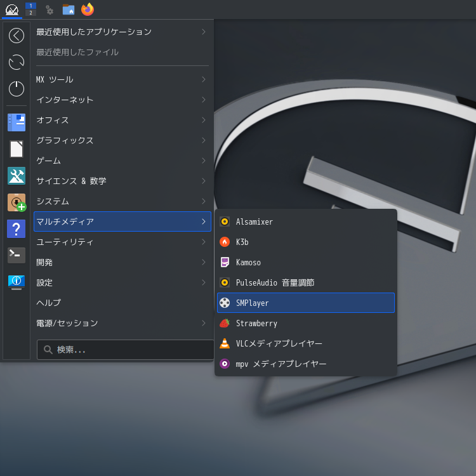This screenshot has width=476, height=476.
Task: Expand the 最近使用したアプリケーション submenu arrow
Action: click(204, 32)
